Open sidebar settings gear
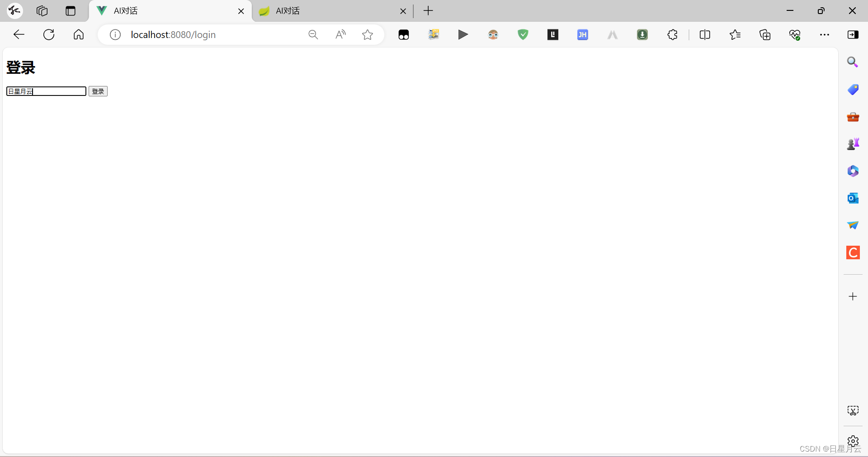868x457 pixels. coord(853,441)
